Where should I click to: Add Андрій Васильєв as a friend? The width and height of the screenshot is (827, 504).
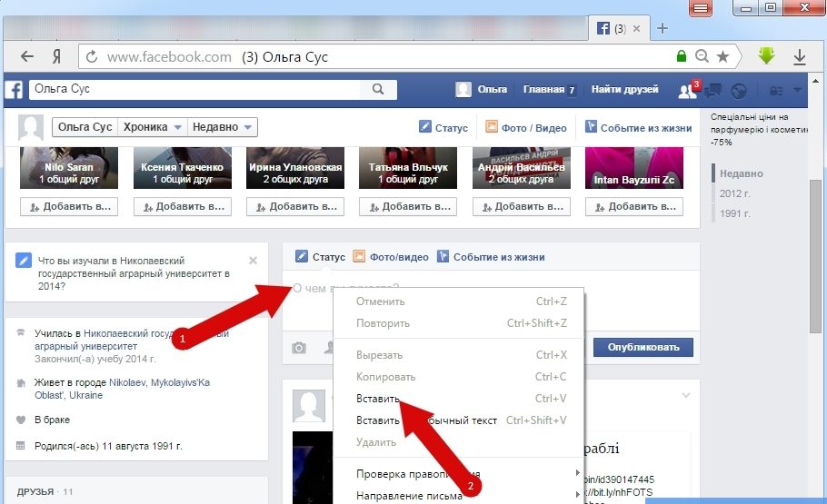click(522, 207)
